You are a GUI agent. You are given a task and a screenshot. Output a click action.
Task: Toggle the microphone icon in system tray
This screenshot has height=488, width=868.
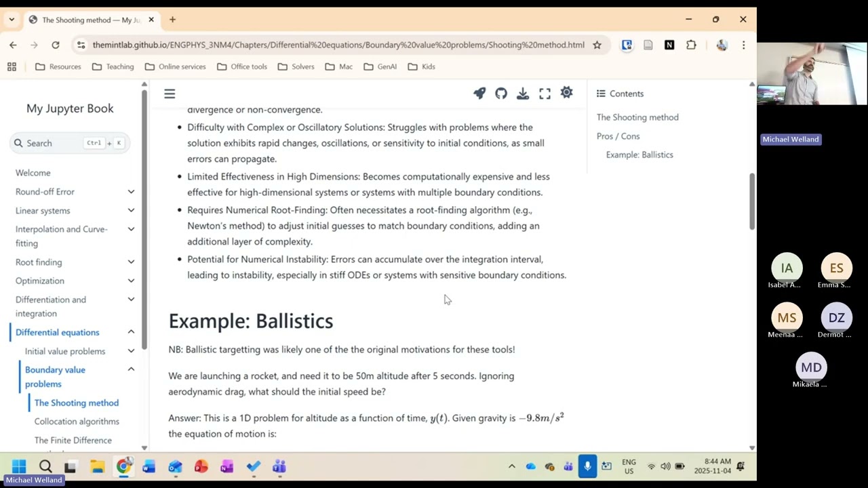(587, 466)
